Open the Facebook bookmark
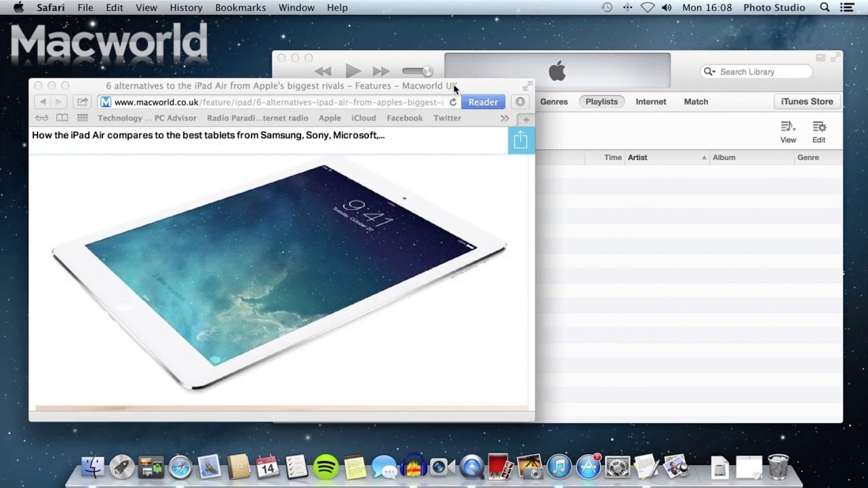Screen dimensions: 868x488 (x=404, y=118)
